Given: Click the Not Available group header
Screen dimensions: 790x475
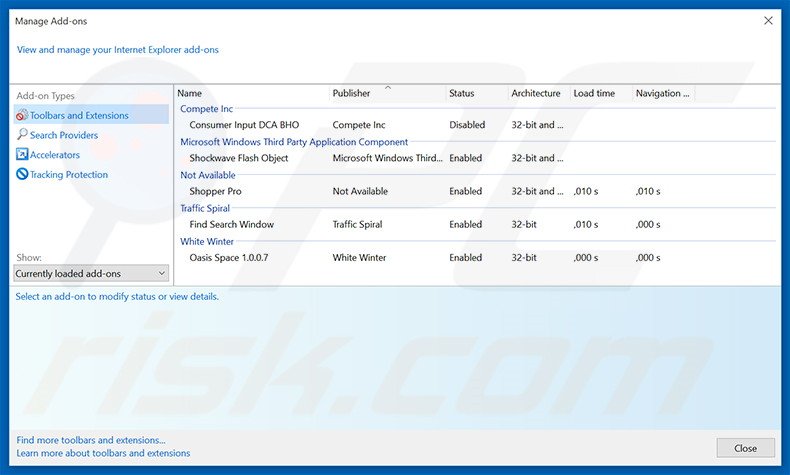Looking at the screenshot, I should click(x=208, y=175).
